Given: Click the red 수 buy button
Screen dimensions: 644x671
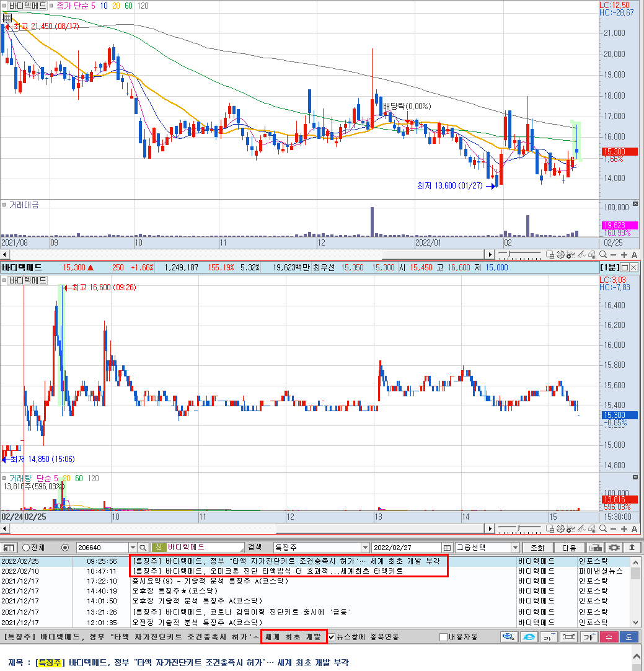Looking at the screenshot, I should 609,637.
